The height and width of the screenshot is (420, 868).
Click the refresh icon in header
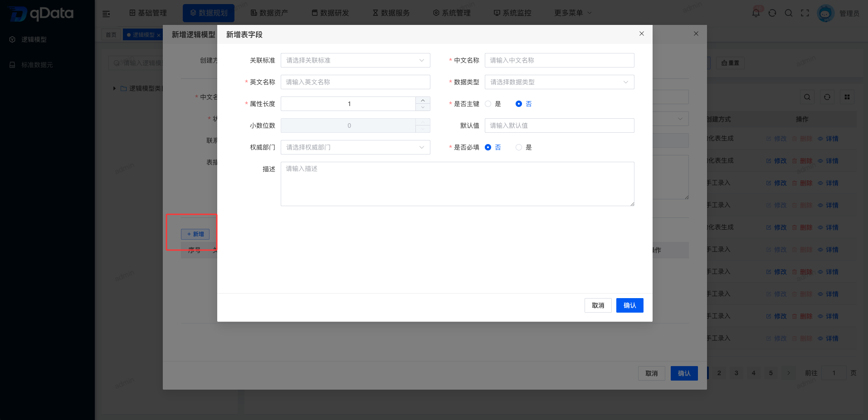tap(772, 13)
